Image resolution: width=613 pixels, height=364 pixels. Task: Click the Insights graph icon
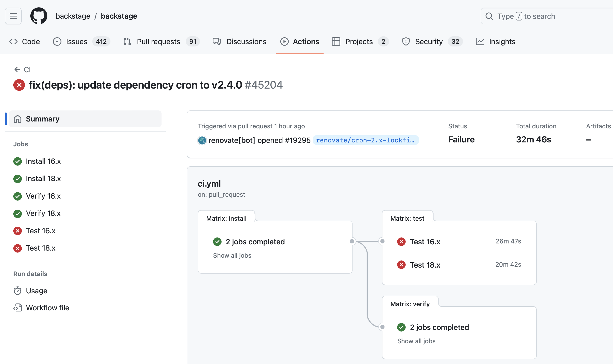[x=480, y=41]
